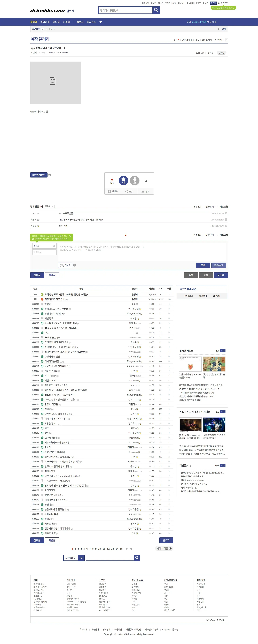The width and height of the screenshot is (258, 644).
Task: Open the 갤로그 item in the blue navigation bar
Action: point(80,22)
